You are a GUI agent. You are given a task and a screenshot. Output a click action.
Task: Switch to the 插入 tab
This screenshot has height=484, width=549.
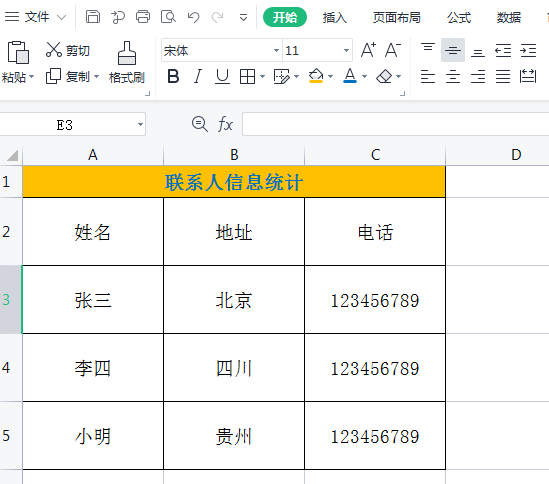335,17
